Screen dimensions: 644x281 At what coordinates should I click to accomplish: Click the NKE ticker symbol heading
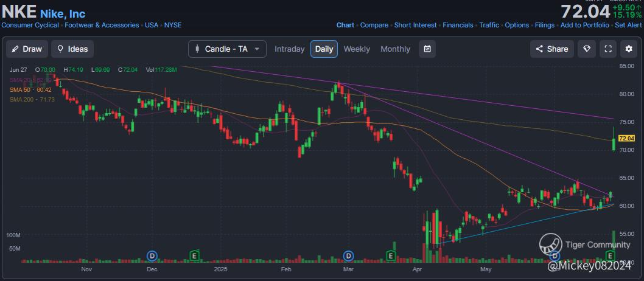(19, 12)
